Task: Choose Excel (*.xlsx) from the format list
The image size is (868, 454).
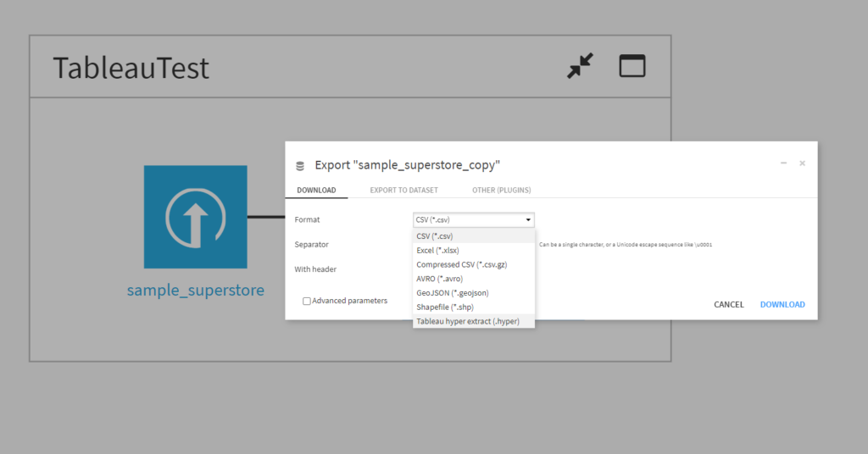Action: pos(473,251)
